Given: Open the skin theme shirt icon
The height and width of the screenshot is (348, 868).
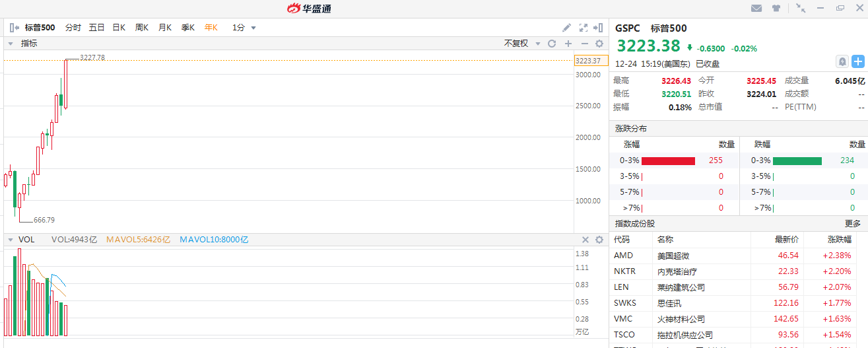Looking at the screenshot, I should tap(776, 8).
